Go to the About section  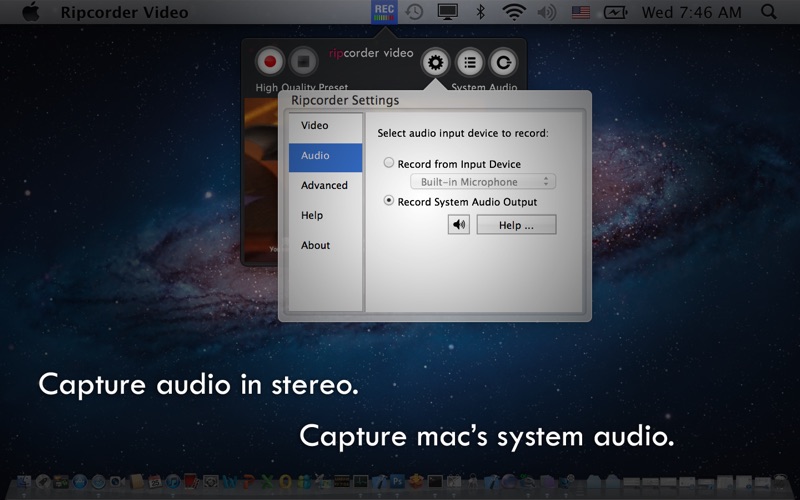[x=315, y=245]
